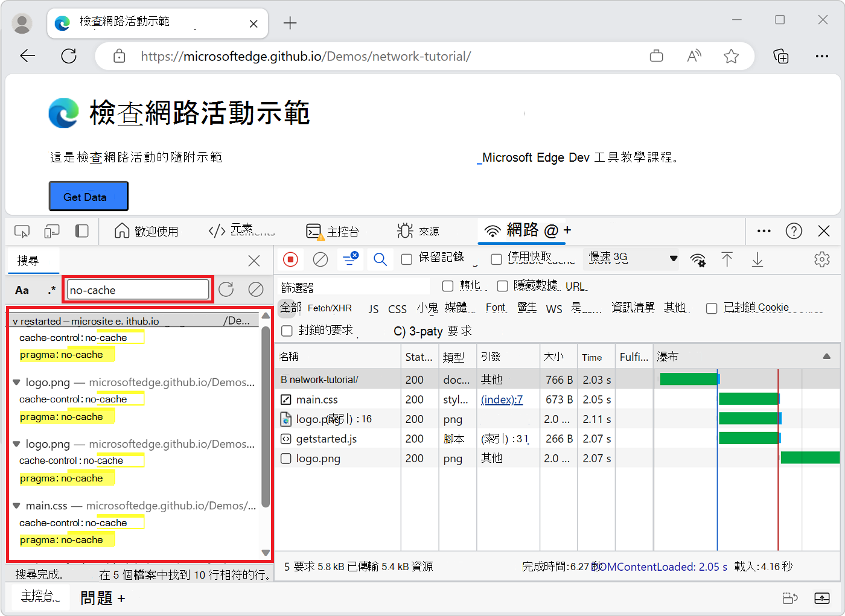Screen dimensions: 845x616
Task: Click the Get Data button
Action: [x=88, y=195]
